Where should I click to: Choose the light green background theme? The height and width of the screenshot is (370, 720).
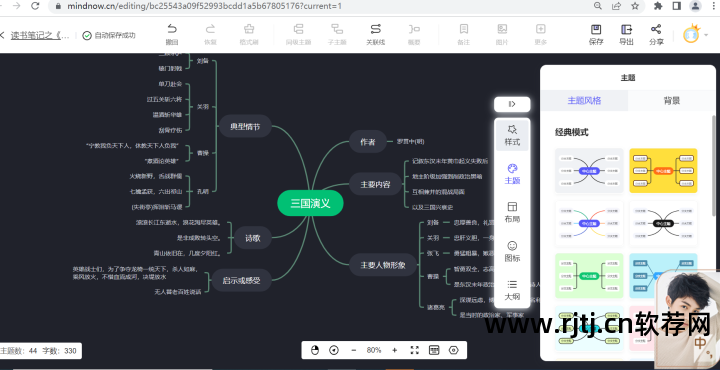tap(589, 276)
